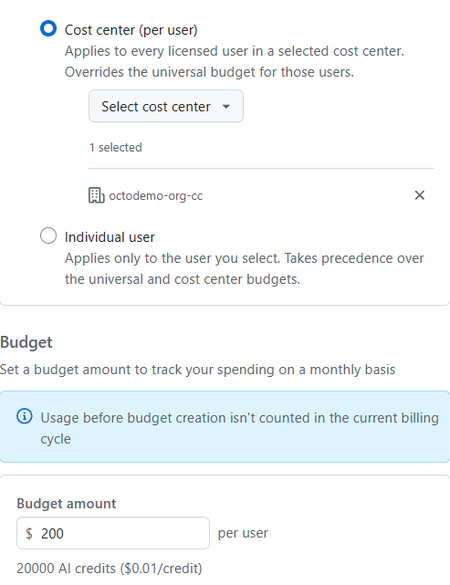Select the Individual user radio option

click(x=48, y=236)
